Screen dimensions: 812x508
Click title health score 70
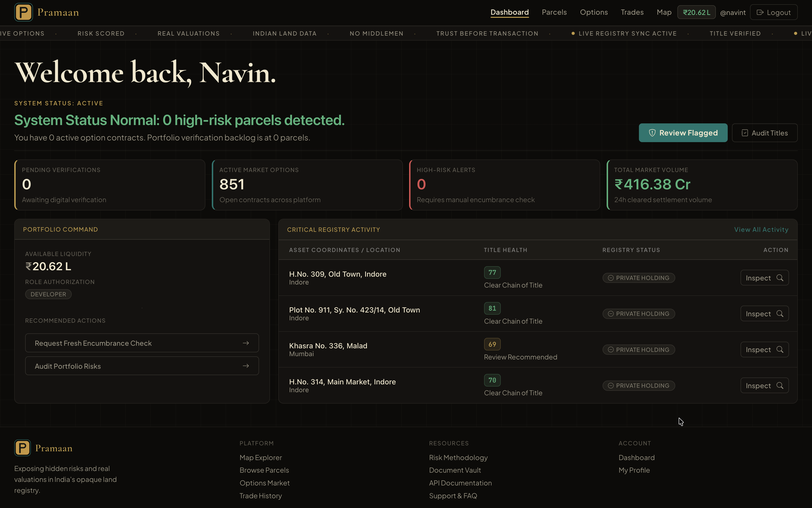click(x=492, y=380)
